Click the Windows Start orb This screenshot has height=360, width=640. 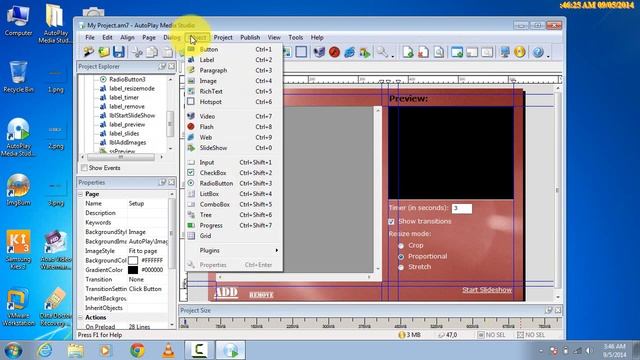[x=13, y=350]
